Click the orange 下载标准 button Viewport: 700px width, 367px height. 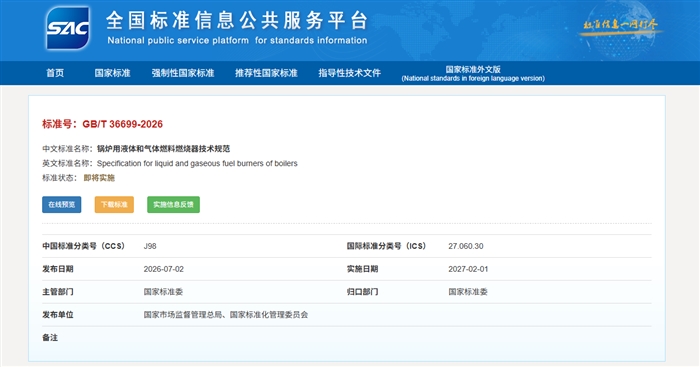point(114,204)
